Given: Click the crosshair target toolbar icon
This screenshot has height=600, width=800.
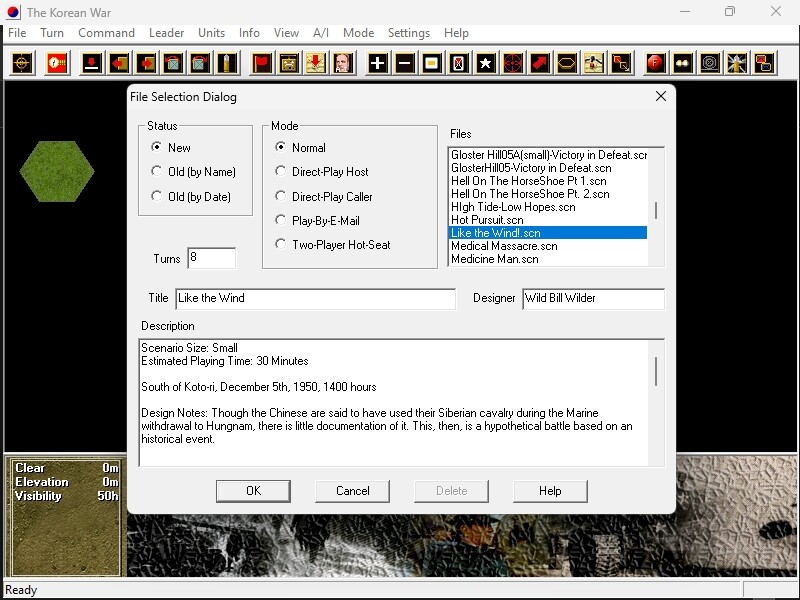Looking at the screenshot, I should pos(22,63).
